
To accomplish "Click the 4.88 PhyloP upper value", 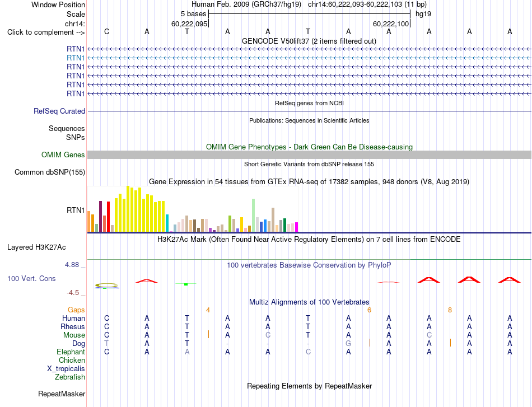I will 72,265.
